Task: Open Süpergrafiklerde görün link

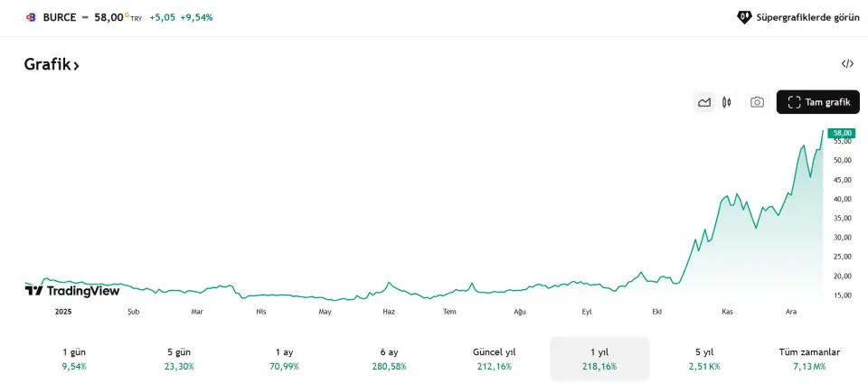Action: (x=807, y=17)
